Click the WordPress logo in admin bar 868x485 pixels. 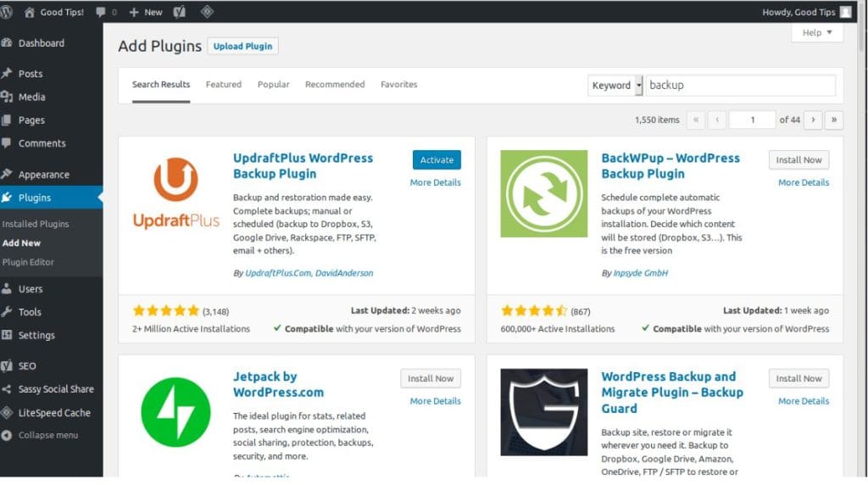pos(8,12)
